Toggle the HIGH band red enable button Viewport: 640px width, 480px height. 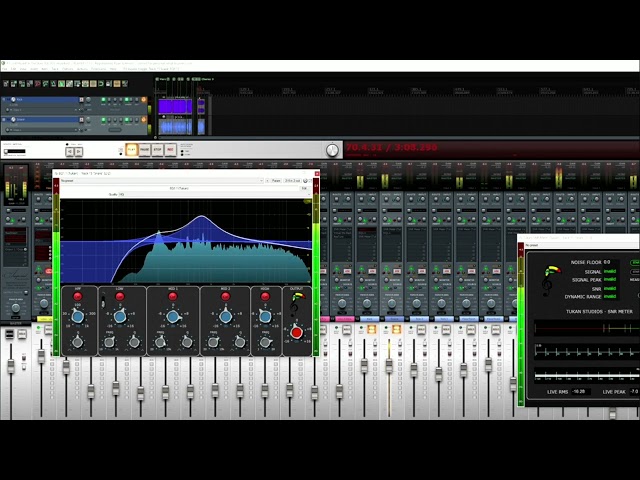(x=265, y=296)
